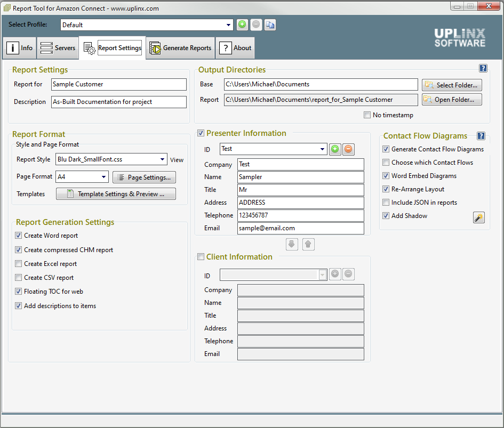This screenshot has height=428, width=504.
Task: Click the Base directory path field
Action: coord(321,85)
